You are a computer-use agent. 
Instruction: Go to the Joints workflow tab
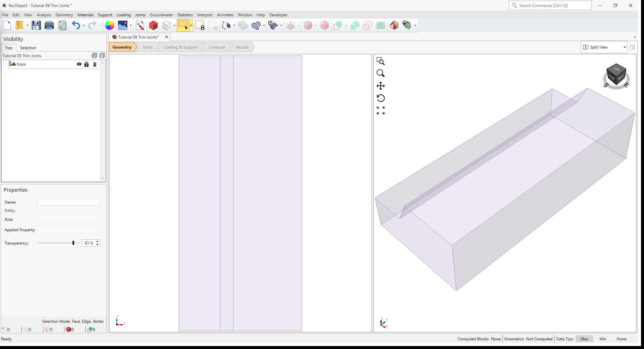coord(147,47)
